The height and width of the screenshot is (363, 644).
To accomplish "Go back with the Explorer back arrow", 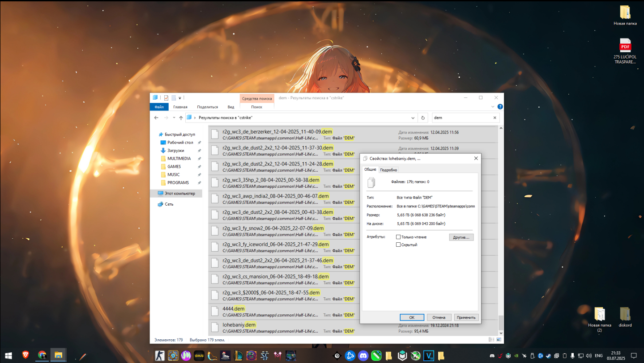I will pyautogui.click(x=156, y=118).
